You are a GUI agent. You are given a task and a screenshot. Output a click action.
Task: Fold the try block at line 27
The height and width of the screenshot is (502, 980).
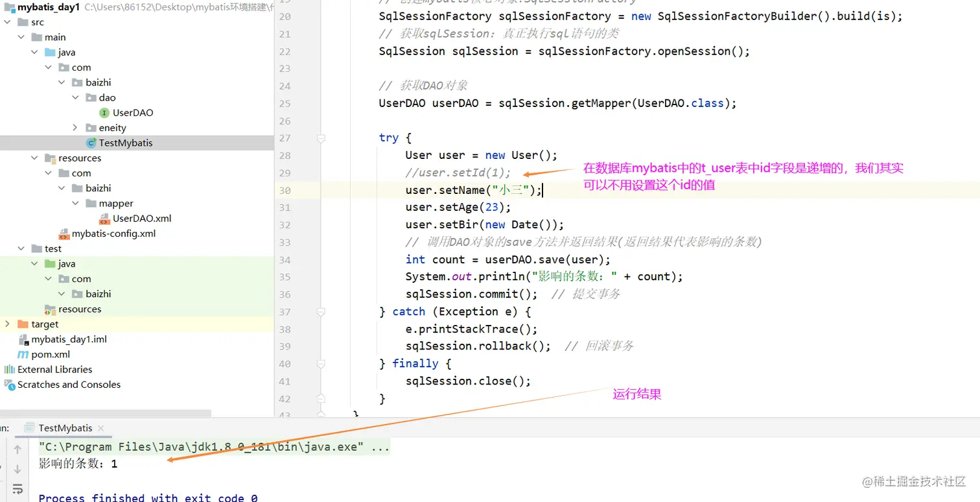tap(320, 138)
